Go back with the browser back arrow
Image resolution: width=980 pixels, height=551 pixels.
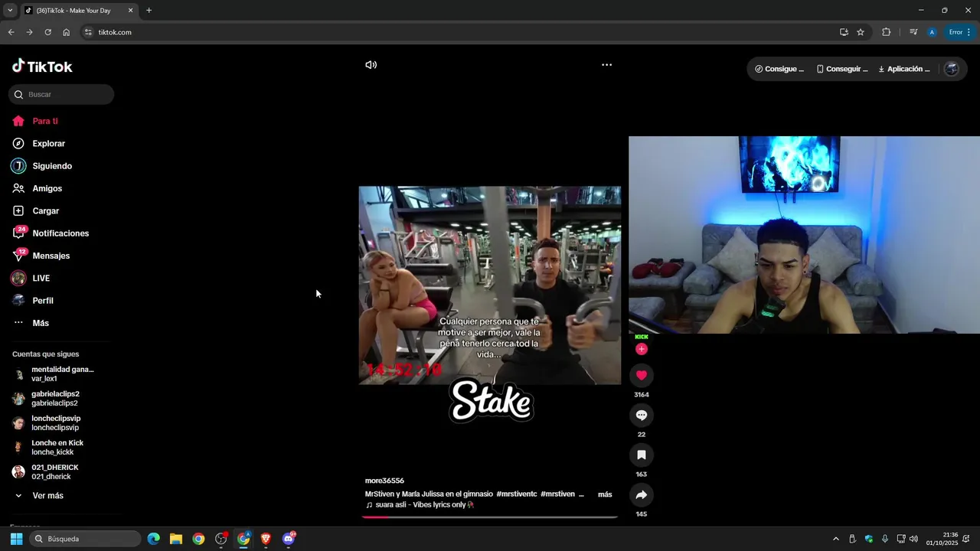click(11, 32)
